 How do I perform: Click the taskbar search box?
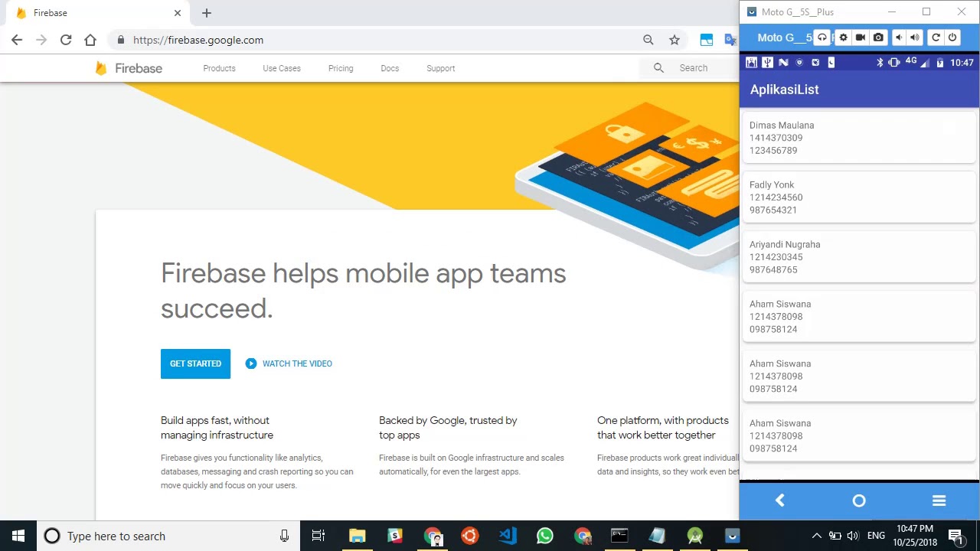click(168, 536)
